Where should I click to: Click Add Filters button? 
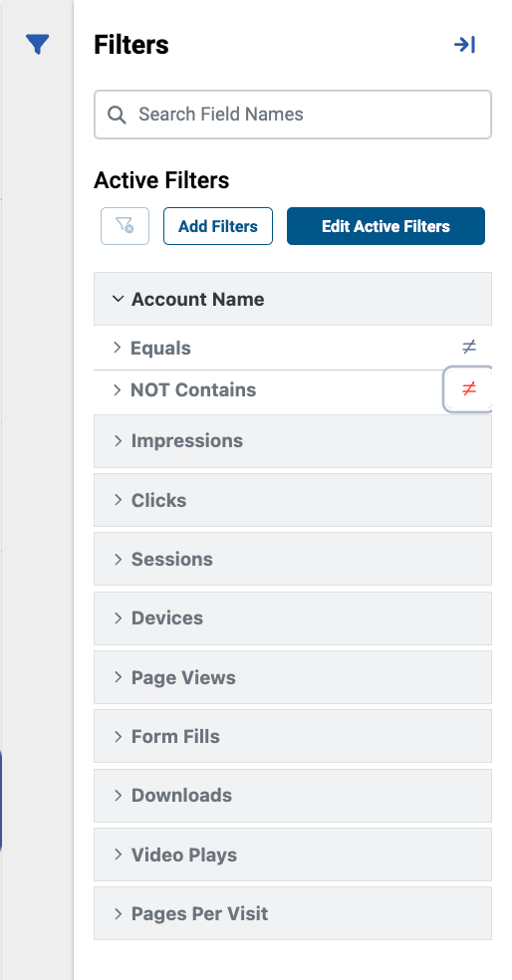[x=218, y=226]
